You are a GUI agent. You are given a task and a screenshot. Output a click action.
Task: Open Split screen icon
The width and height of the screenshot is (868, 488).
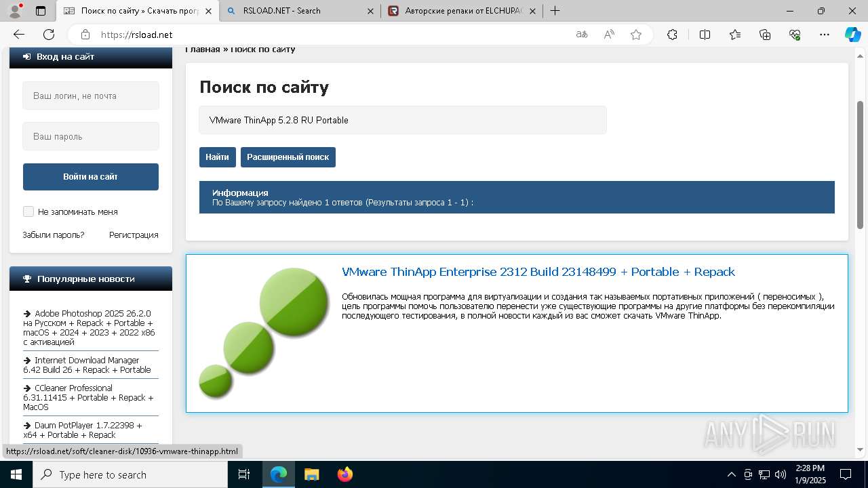coord(705,35)
